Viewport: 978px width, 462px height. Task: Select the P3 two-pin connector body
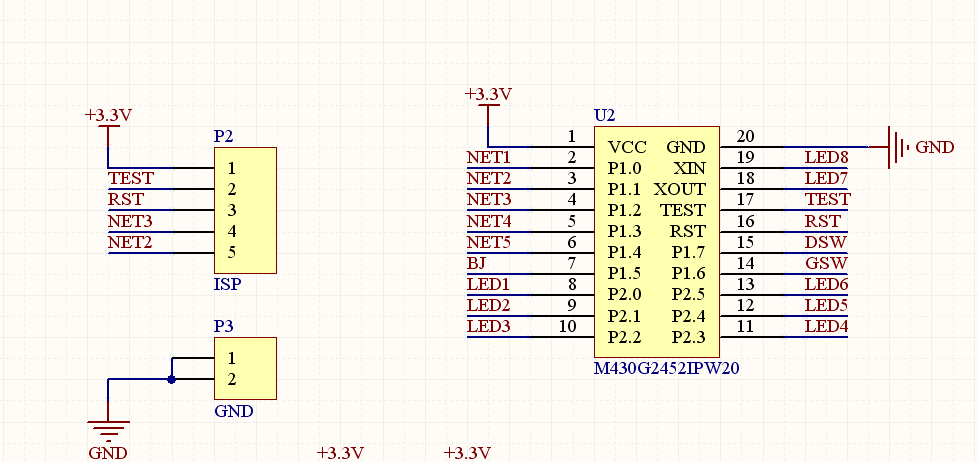(245, 368)
